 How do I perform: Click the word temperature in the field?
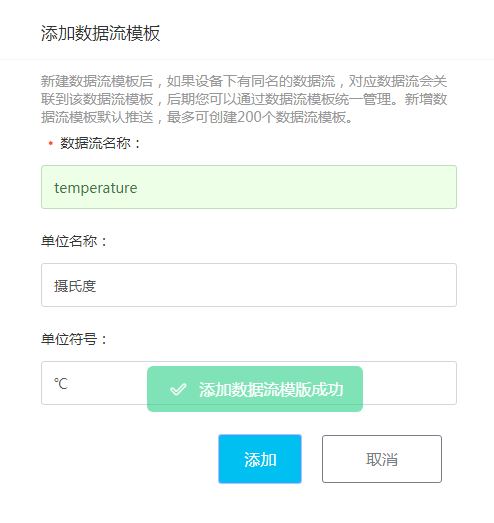tap(96, 188)
